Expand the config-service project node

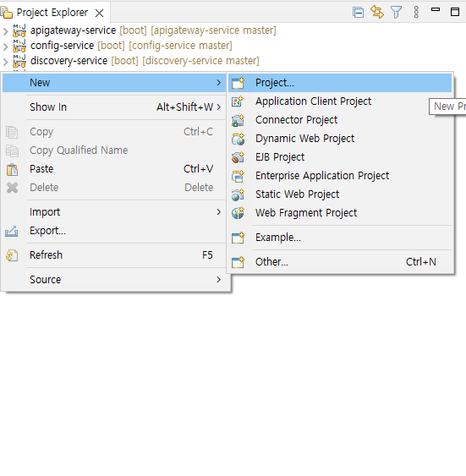tap(5, 47)
